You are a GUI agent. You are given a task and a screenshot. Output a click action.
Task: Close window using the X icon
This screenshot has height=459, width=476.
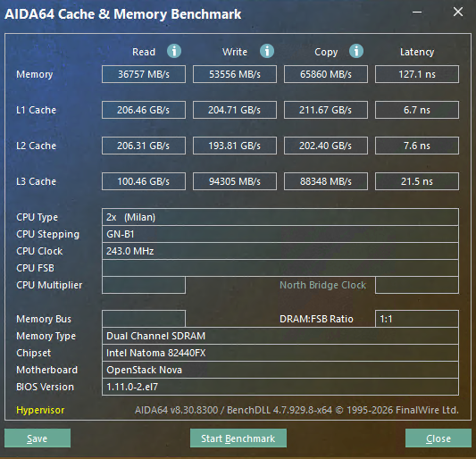[458, 13]
